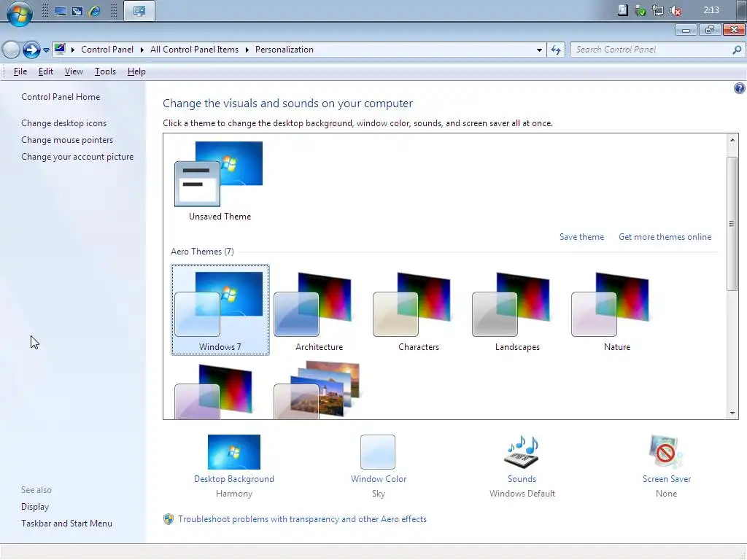
Task: Select the lighthouse photo theme thumbnail
Action: 317,391
